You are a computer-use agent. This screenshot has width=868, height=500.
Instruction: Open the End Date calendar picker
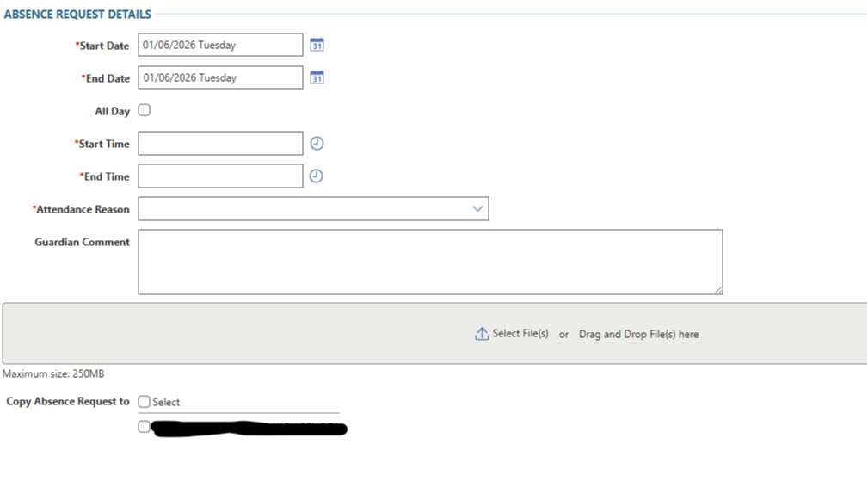pyautogui.click(x=317, y=78)
